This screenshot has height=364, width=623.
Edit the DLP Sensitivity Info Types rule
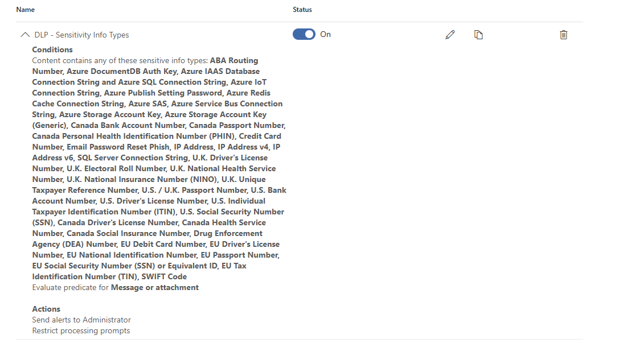pyautogui.click(x=450, y=35)
